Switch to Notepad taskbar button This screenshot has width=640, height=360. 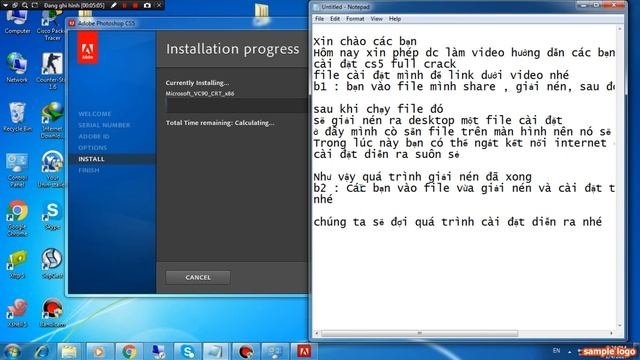point(216,351)
